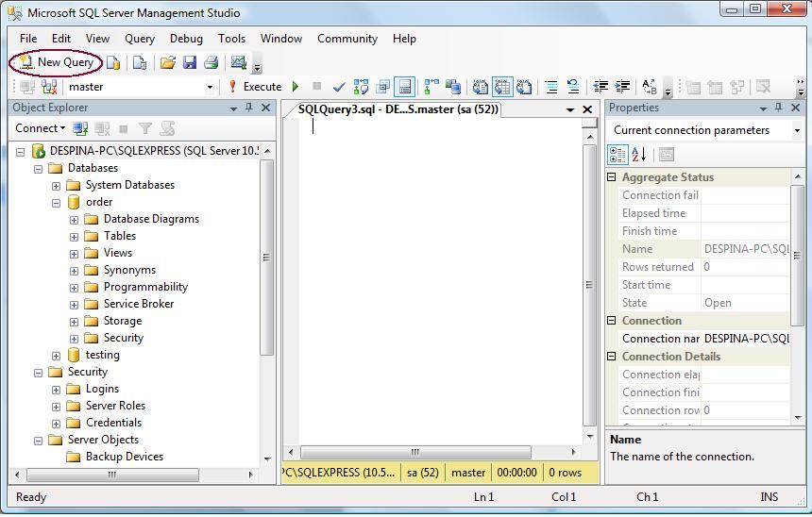The width and height of the screenshot is (812, 517).
Task: Collapse the DESPINA-PC\SQLEXPRESS server node
Action: pos(20,152)
